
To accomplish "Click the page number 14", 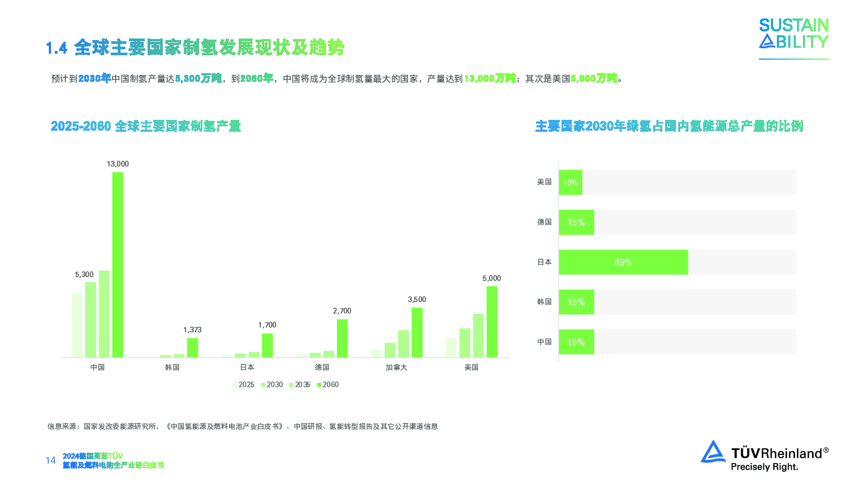I will (x=50, y=460).
